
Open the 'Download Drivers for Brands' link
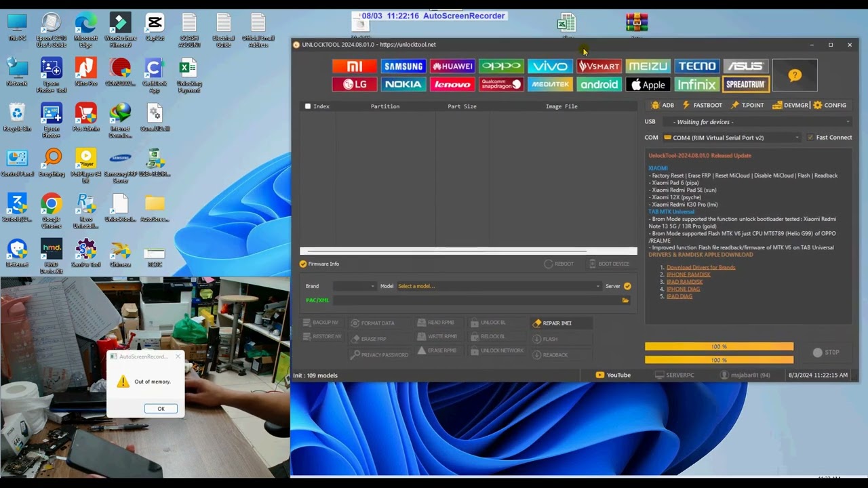click(x=701, y=267)
